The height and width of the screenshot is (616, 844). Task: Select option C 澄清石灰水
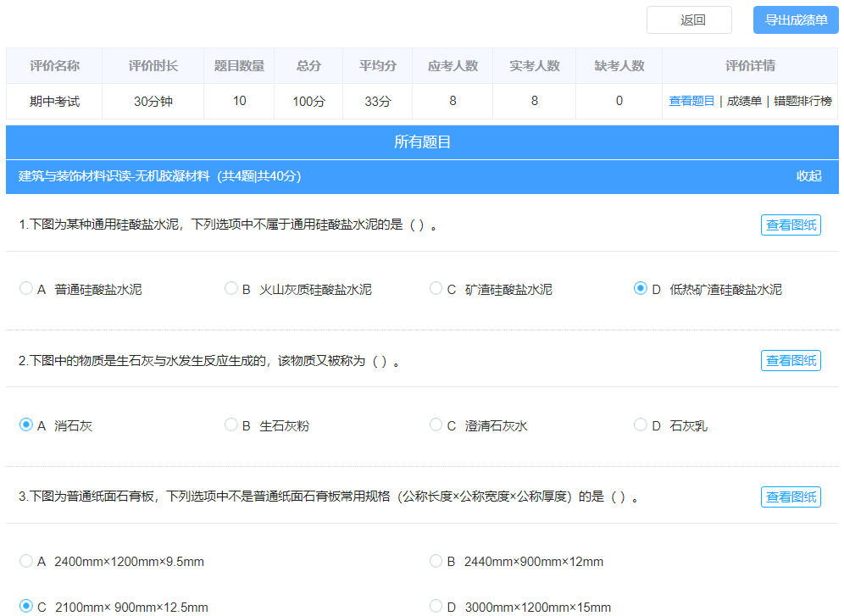pos(436,425)
